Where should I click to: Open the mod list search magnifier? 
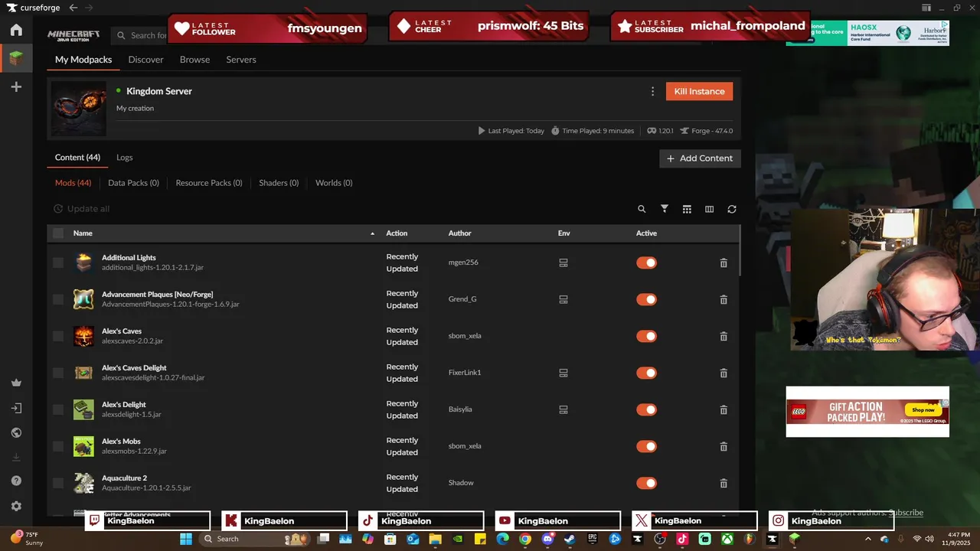[642, 209]
